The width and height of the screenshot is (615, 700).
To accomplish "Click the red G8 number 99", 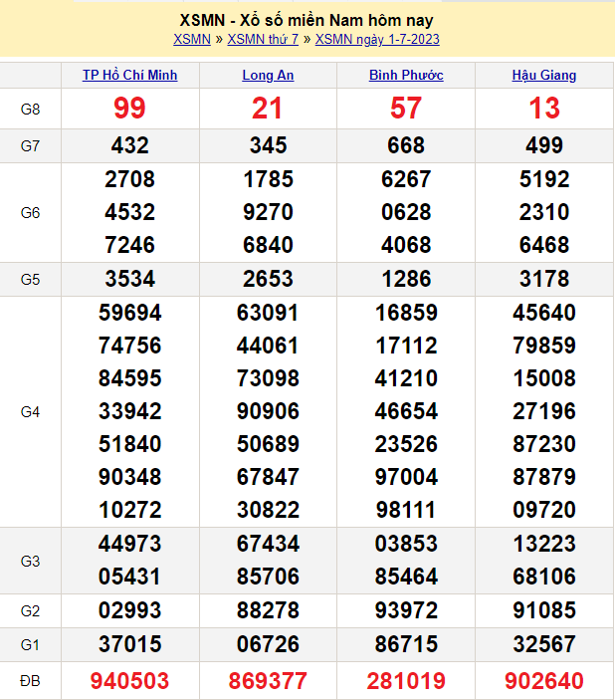I will coord(130,109).
